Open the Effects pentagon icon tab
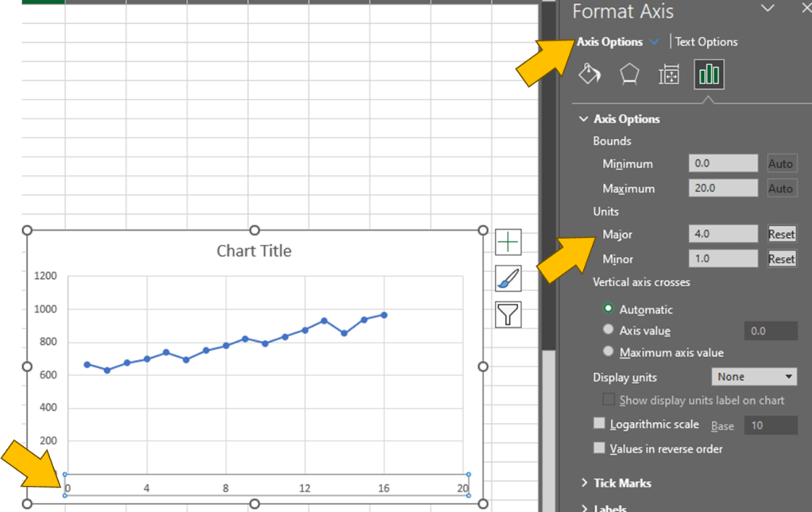Image resolution: width=812 pixels, height=512 pixels. pos(629,75)
